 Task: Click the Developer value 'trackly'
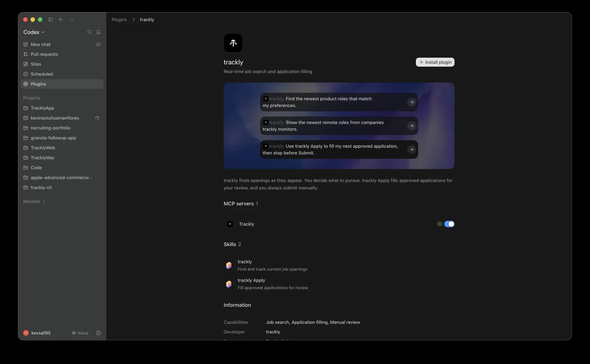[x=273, y=332]
